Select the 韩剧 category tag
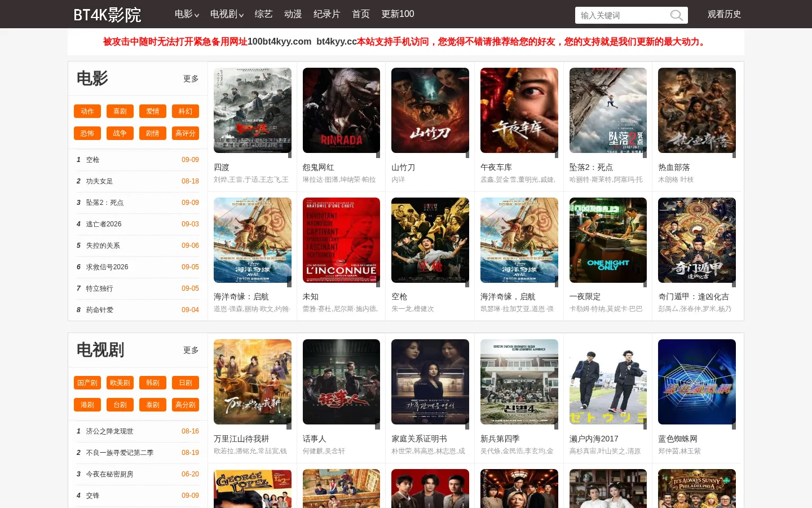 click(153, 383)
